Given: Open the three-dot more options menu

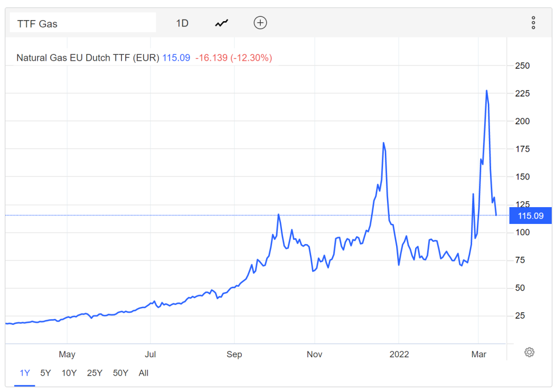Looking at the screenshot, I should coord(533,23).
